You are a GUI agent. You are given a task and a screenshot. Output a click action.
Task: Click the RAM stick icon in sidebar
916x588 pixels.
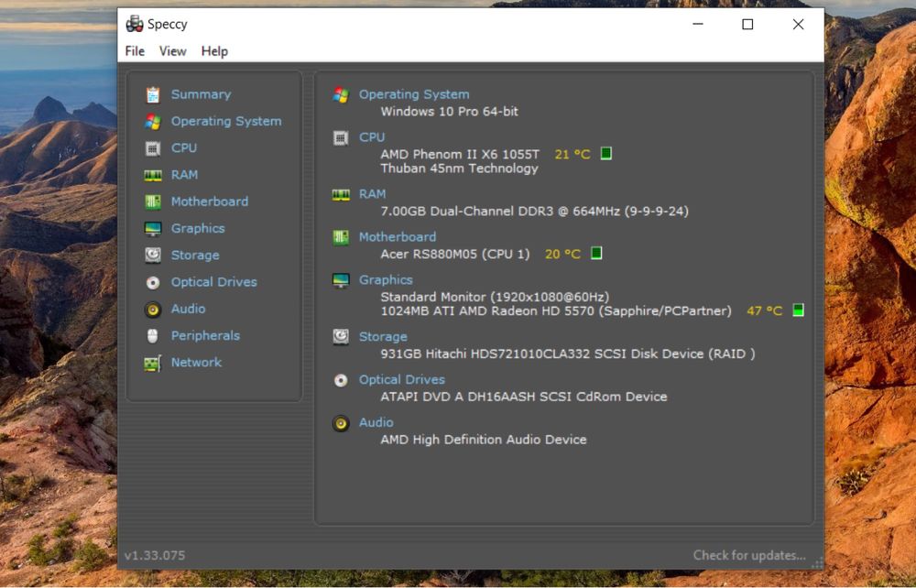[x=152, y=175]
